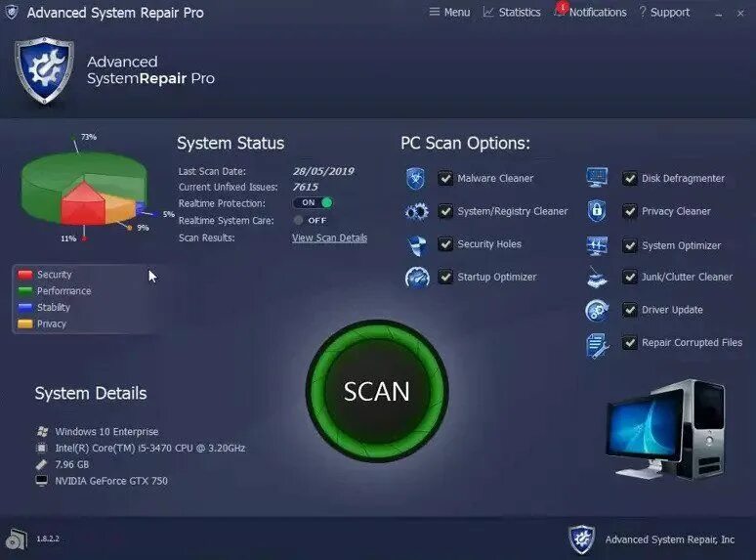Click the Statistics chart icon
Viewport: 756px width, 560px height.
(488, 12)
